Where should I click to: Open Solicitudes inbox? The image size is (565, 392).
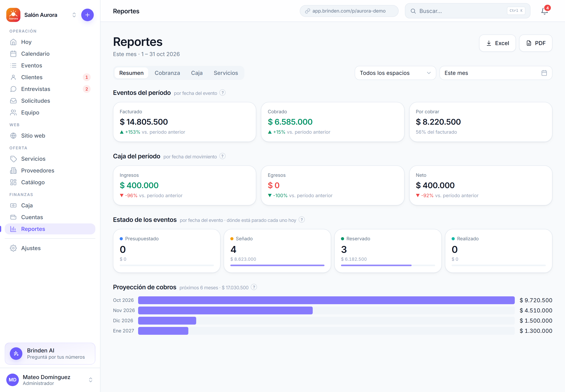coord(50,101)
